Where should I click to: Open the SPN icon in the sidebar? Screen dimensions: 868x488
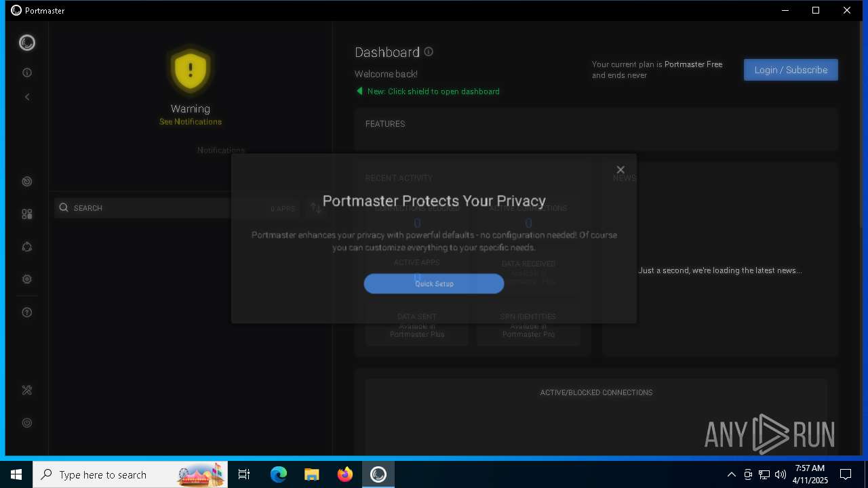(x=27, y=247)
